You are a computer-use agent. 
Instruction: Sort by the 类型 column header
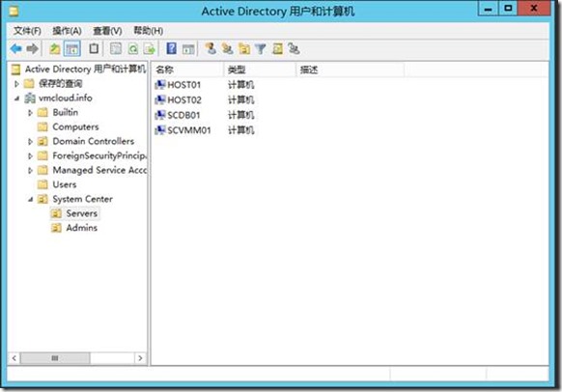260,70
